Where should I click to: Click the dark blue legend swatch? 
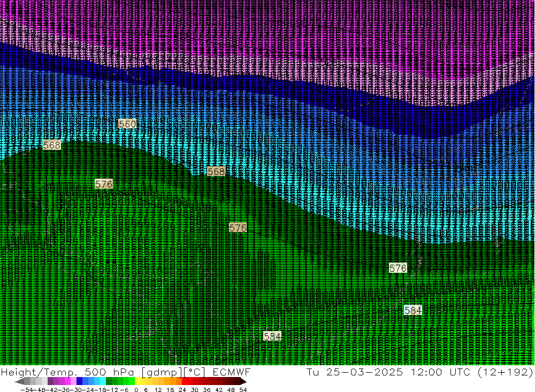pyautogui.click(x=80, y=381)
